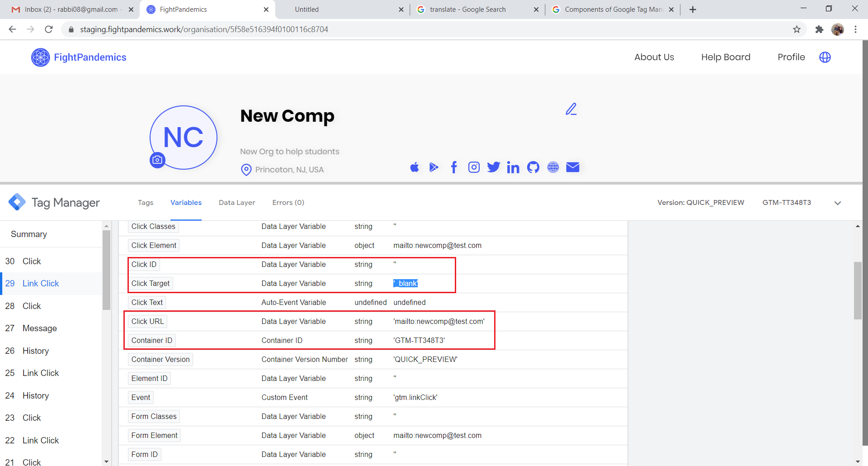
Task: Open the Profile link
Action: (791, 57)
